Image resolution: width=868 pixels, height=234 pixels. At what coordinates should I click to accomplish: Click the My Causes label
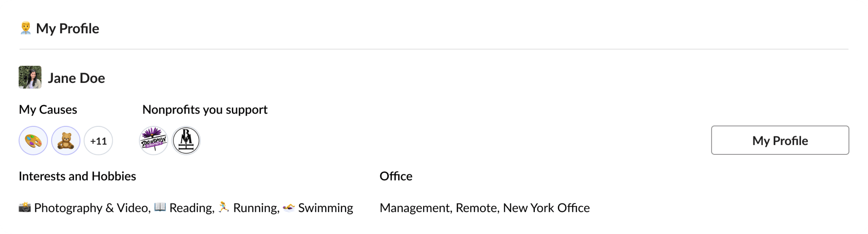tap(48, 110)
